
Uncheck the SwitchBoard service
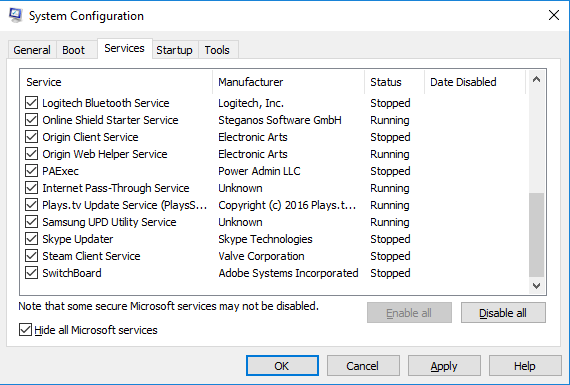[x=32, y=273]
